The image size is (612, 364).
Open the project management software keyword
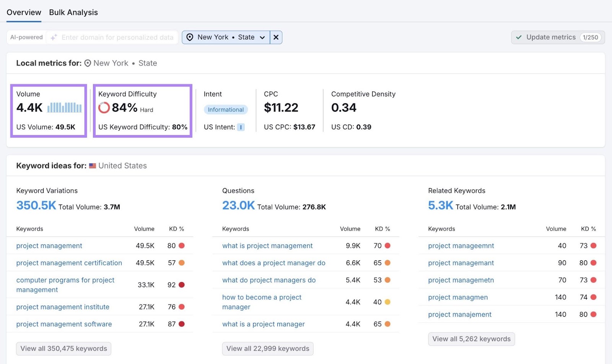(x=63, y=324)
